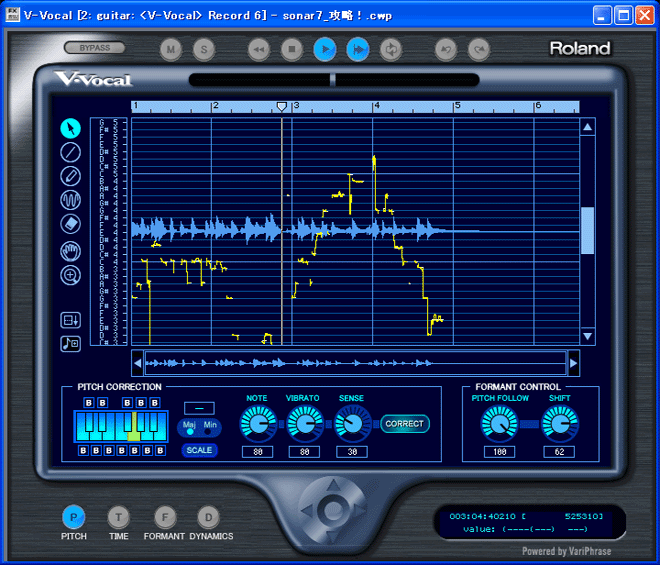Click the PITCH FOLLOW knob
The height and width of the screenshot is (565, 660).
tap(499, 424)
